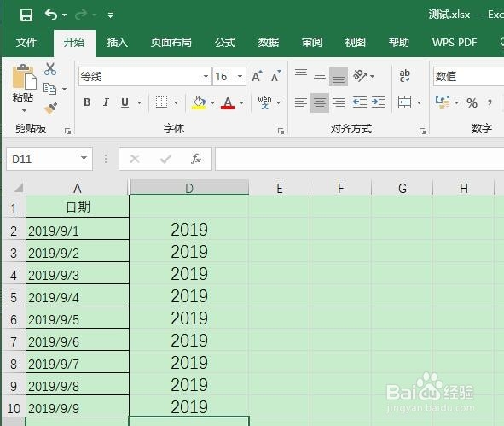Image resolution: width=504 pixels, height=426 pixels.
Task: Apply red font color A
Action: 228,103
